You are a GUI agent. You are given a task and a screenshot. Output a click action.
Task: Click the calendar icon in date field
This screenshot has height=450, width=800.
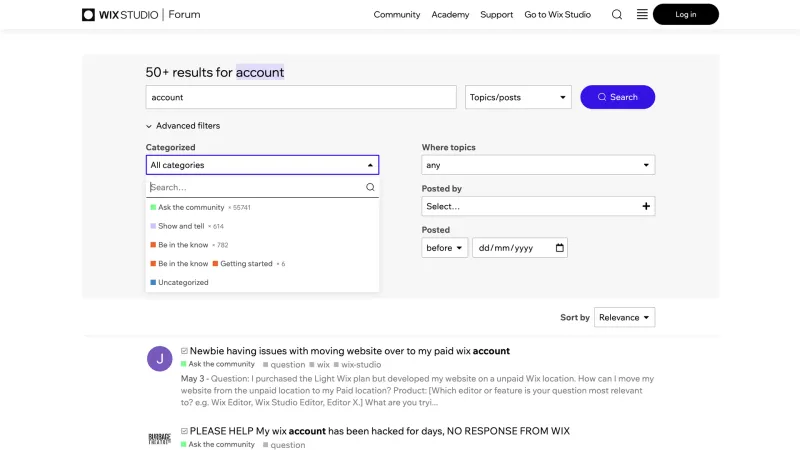click(x=560, y=247)
